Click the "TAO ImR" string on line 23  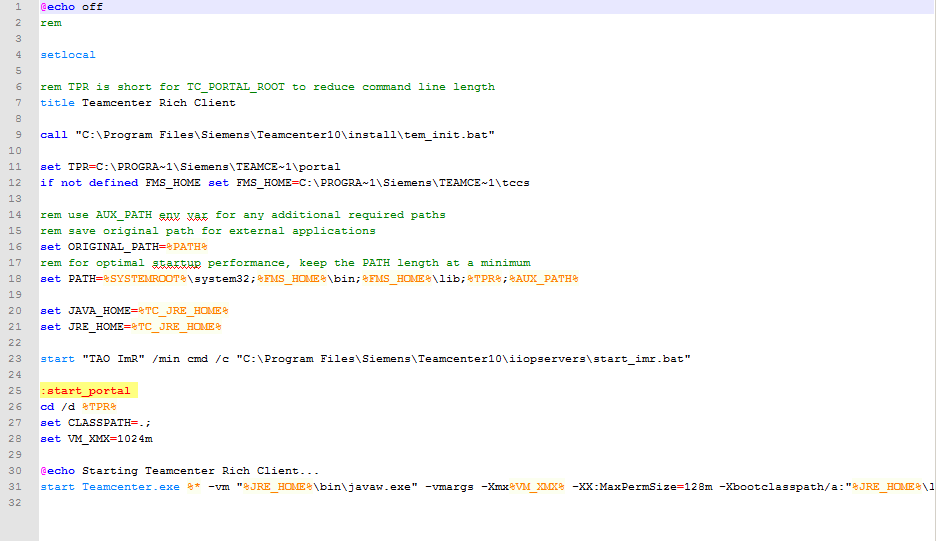pyautogui.click(x=113, y=359)
